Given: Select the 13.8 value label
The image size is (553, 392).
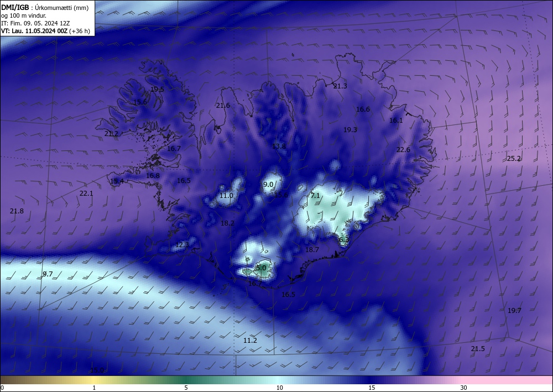Looking at the screenshot, I should 279,147.
